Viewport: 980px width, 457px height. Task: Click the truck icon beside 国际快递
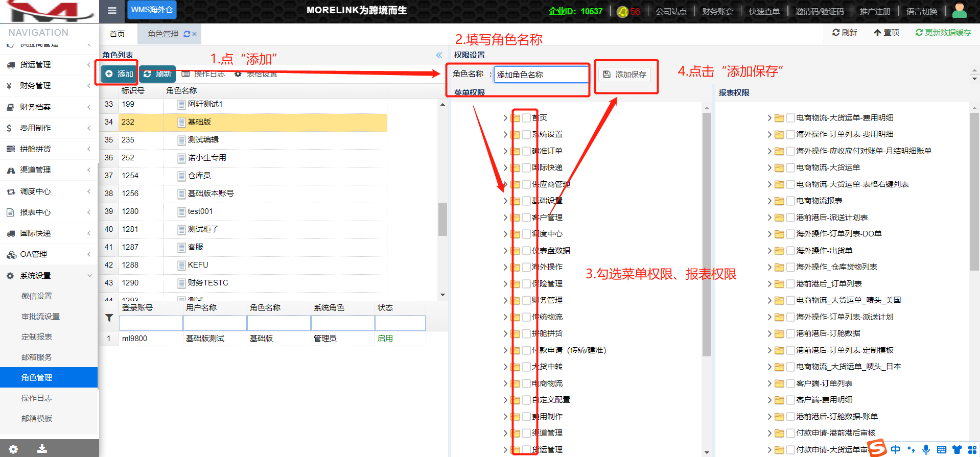[x=11, y=233]
